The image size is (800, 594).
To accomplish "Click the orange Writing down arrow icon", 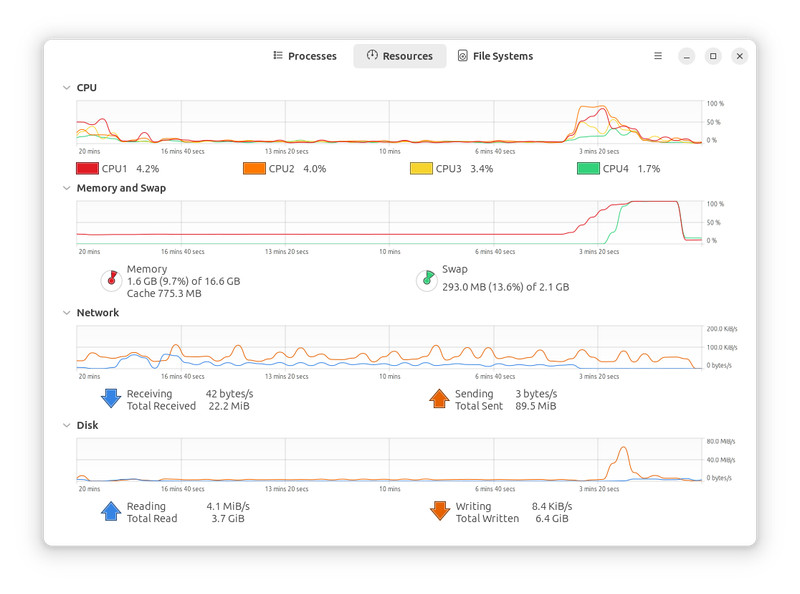I will [438, 512].
